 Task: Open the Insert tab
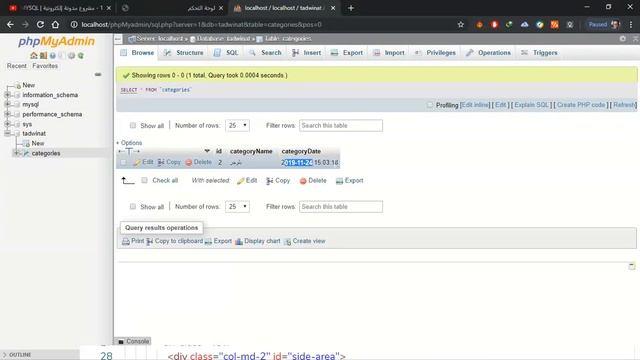(x=307, y=53)
